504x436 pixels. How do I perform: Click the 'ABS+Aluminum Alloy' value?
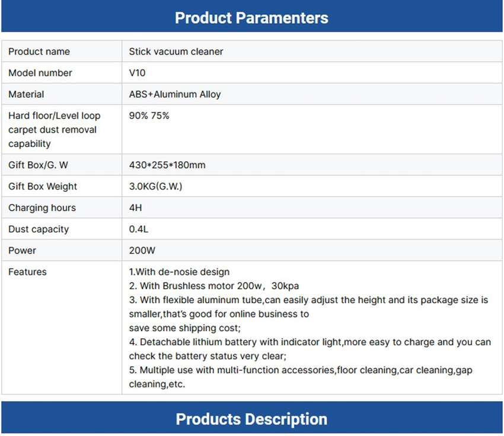click(175, 94)
